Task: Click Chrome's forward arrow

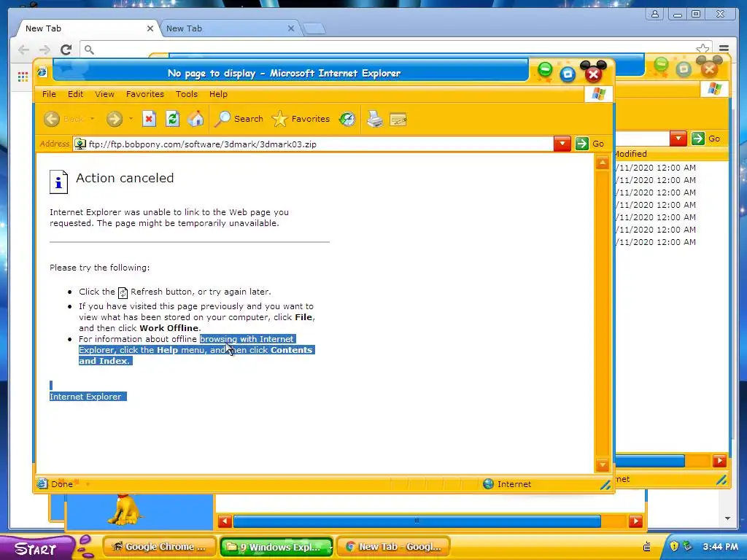Action: 44,50
